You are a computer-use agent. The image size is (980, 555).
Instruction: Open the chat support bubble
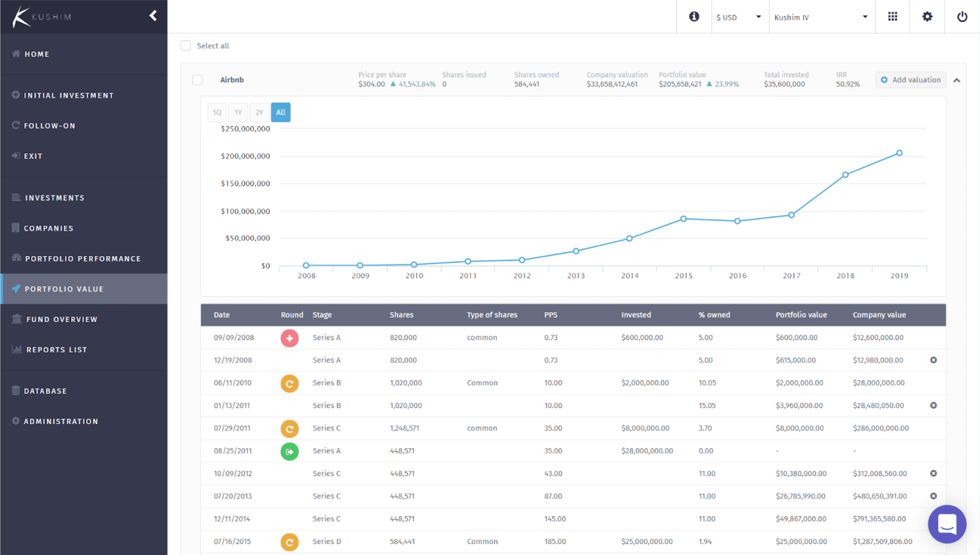pyautogui.click(x=947, y=524)
